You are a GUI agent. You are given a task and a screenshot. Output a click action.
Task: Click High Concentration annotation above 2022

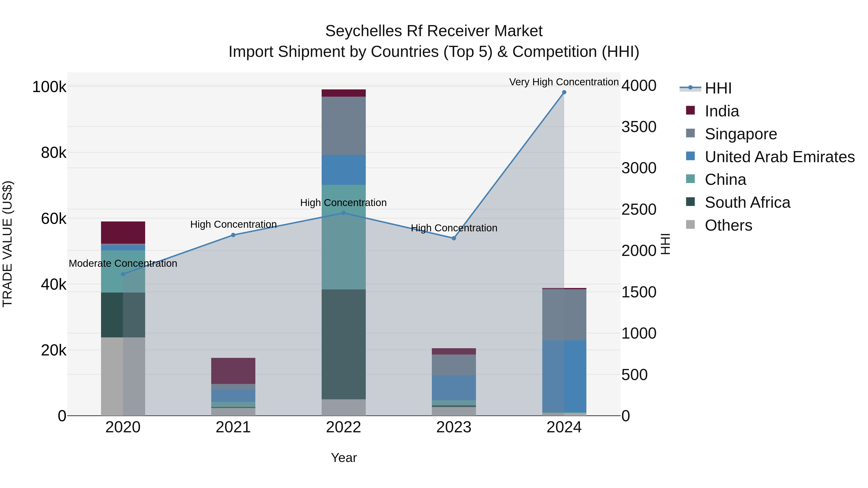click(343, 203)
